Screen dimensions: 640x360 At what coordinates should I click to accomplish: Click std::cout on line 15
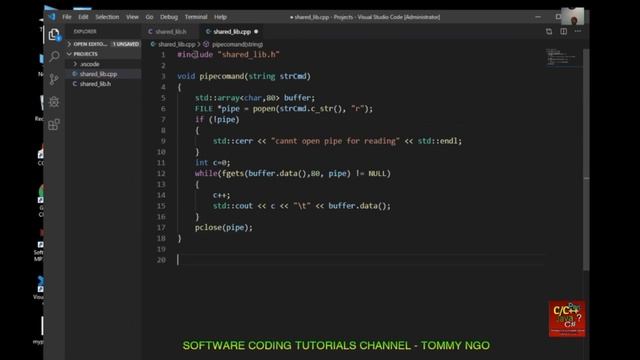click(x=233, y=206)
